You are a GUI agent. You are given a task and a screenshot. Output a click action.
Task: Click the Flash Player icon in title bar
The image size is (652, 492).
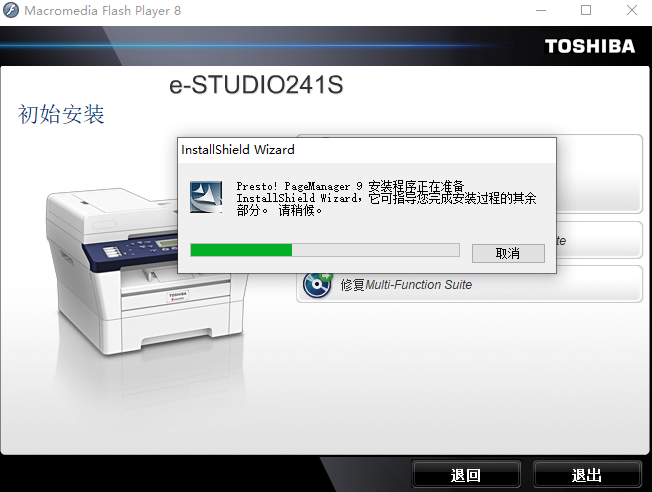coord(11,10)
